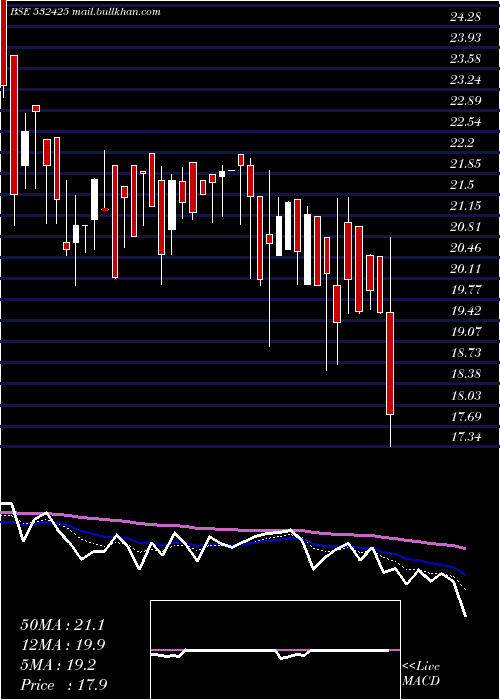Select the 50MA : 21.1 readout
Screen dimensions: 500x700
pyautogui.click(x=62, y=625)
